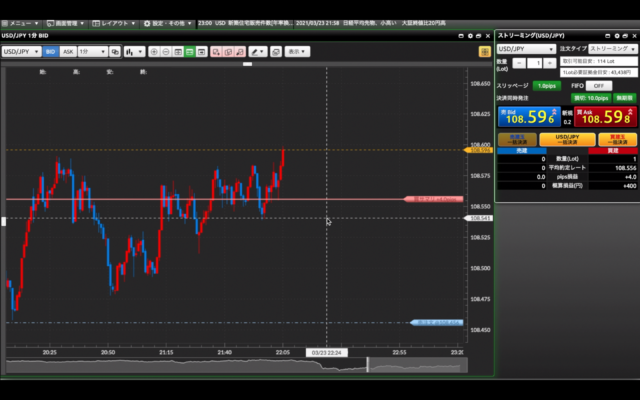Screen dimensions: 640x400
Task: Click the +400 profit value
Action: point(630,186)
